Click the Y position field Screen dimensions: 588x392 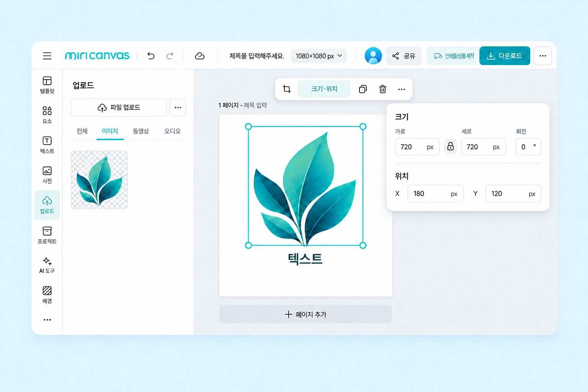[x=513, y=194]
